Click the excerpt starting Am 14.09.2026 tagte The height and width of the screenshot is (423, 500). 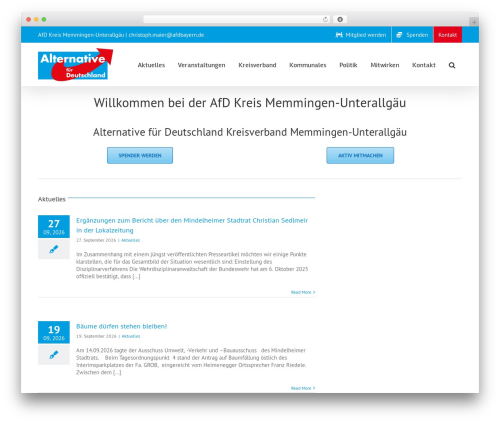point(191,361)
